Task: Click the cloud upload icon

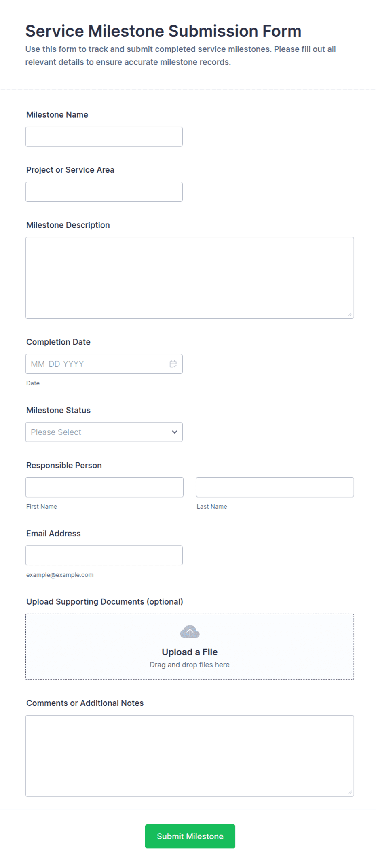Action: 190,632
